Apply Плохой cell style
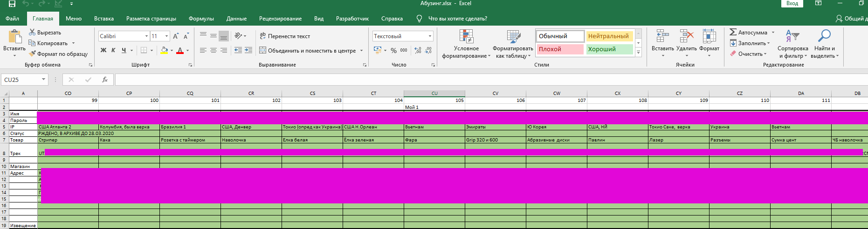This screenshot has height=229, width=868. point(560,49)
